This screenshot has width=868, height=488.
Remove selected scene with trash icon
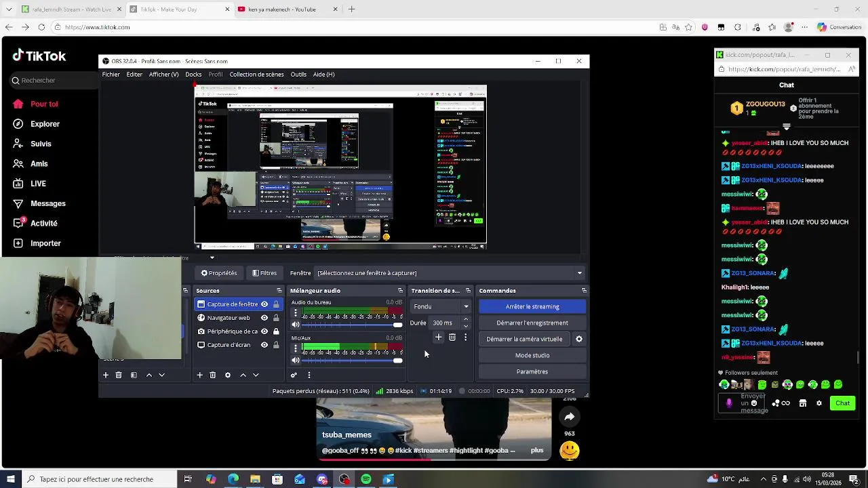click(x=118, y=375)
